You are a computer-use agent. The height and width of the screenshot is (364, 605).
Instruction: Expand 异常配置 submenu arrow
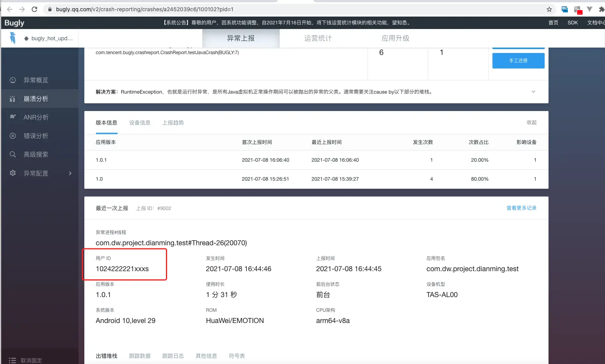[x=70, y=173]
